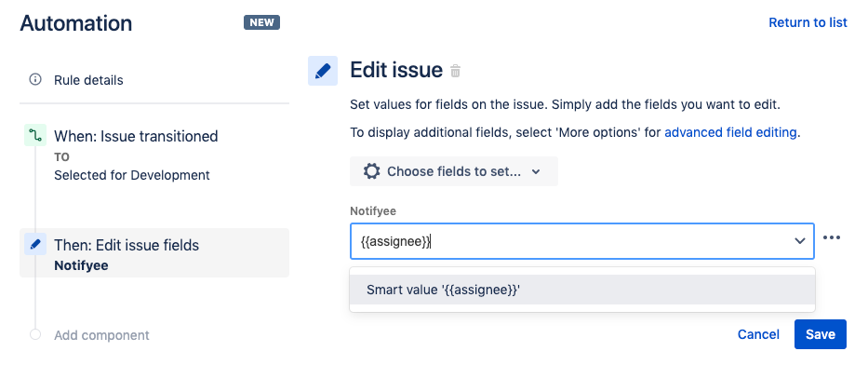Image resolution: width=868 pixels, height=392 pixels.
Task: Open the Rule details section
Action: tap(88, 80)
